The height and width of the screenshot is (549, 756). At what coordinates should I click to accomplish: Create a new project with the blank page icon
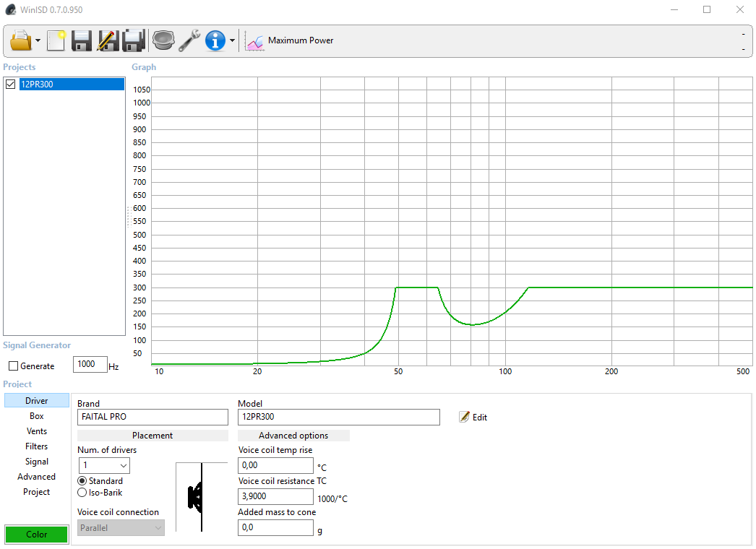[56, 40]
